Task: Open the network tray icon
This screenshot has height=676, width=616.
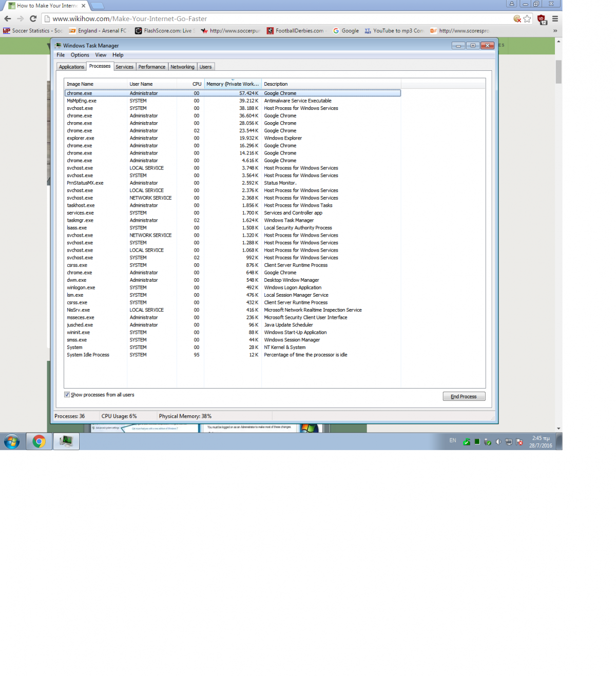Action: (509, 442)
